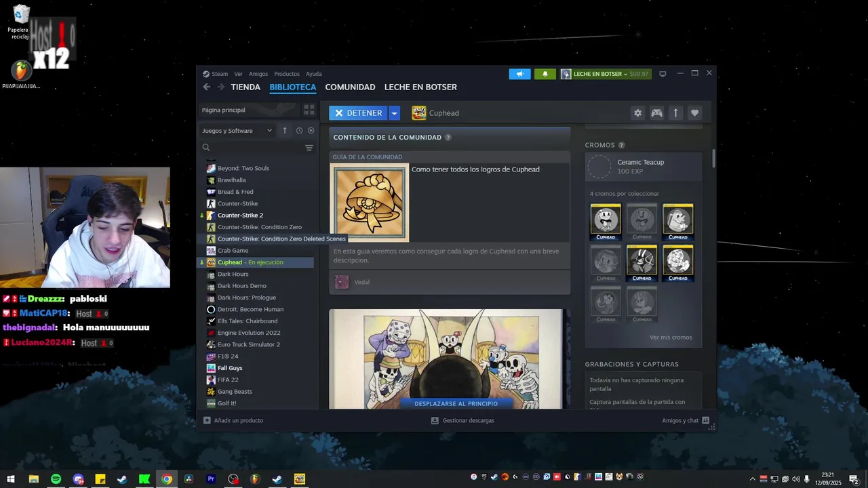This screenshot has width=868, height=488.
Task: Open guide author Vedal
Action: click(x=362, y=282)
